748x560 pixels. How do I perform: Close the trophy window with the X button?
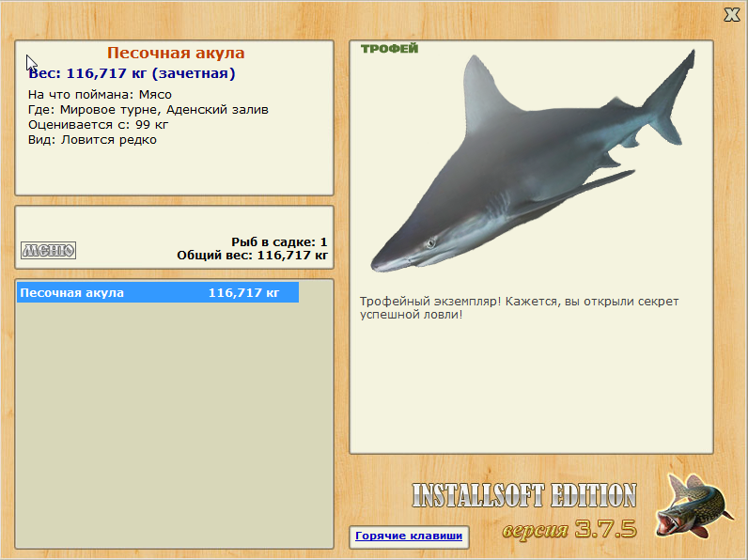[x=732, y=15]
